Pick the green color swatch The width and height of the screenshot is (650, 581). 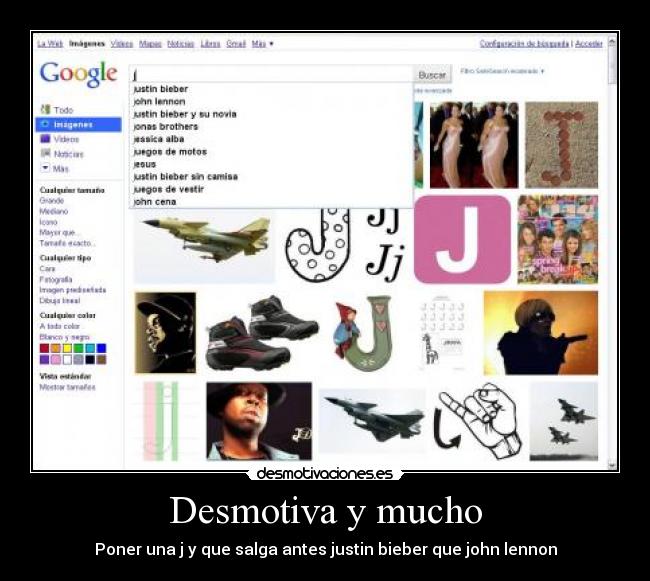tap(78, 348)
